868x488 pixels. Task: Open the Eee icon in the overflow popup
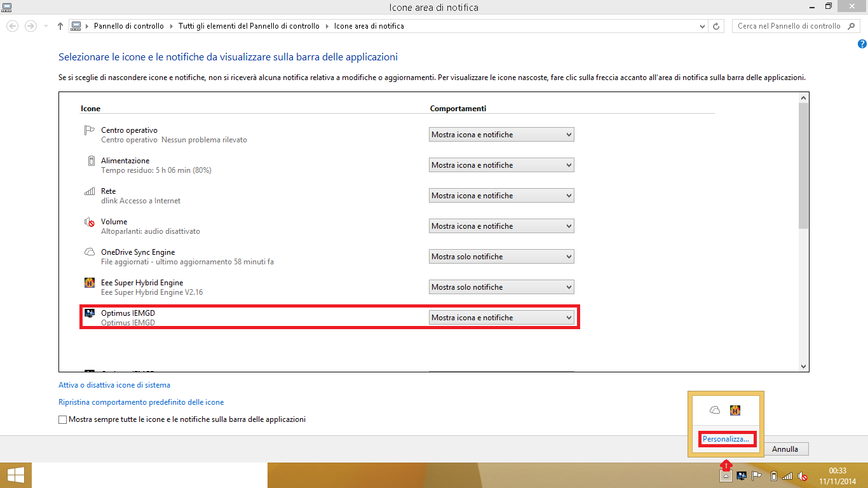pos(736,410)
